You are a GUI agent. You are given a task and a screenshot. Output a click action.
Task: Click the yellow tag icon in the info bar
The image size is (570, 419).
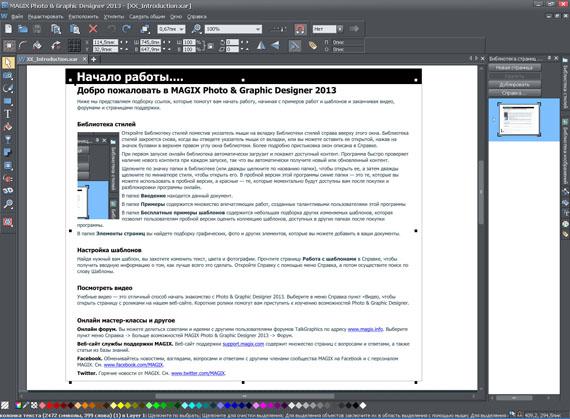(x=313, y=45)
